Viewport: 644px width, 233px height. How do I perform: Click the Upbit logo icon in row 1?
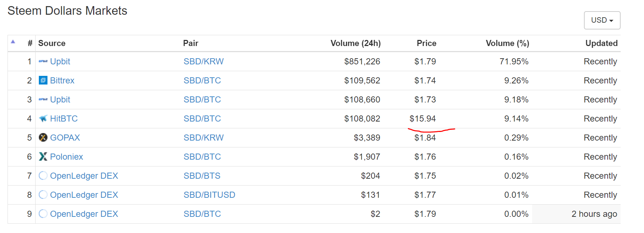click(x=43, y=61)
